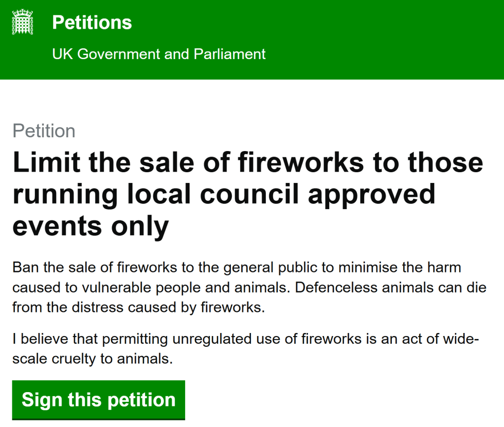Click heading line "running local council approved"
The height and width of the screenshot is (427, 504).
pyautogui.click(x=224, y=194)
